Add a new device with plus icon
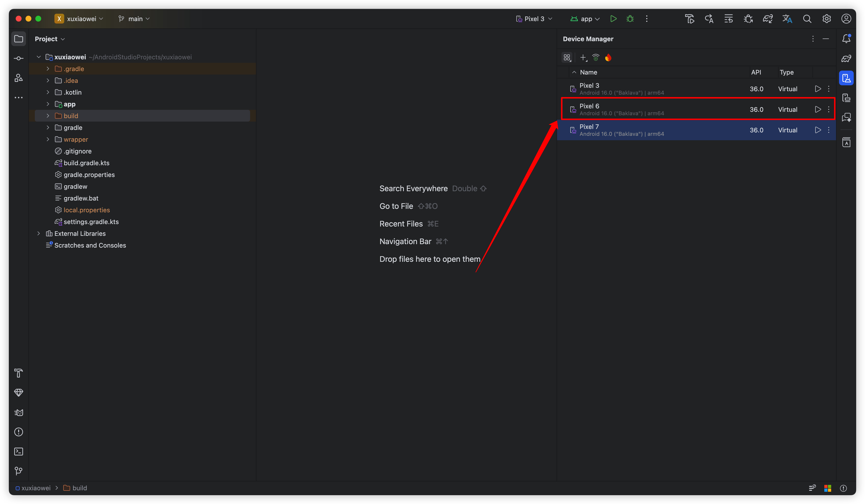This screenshot has height=504, width=865. 583,58
